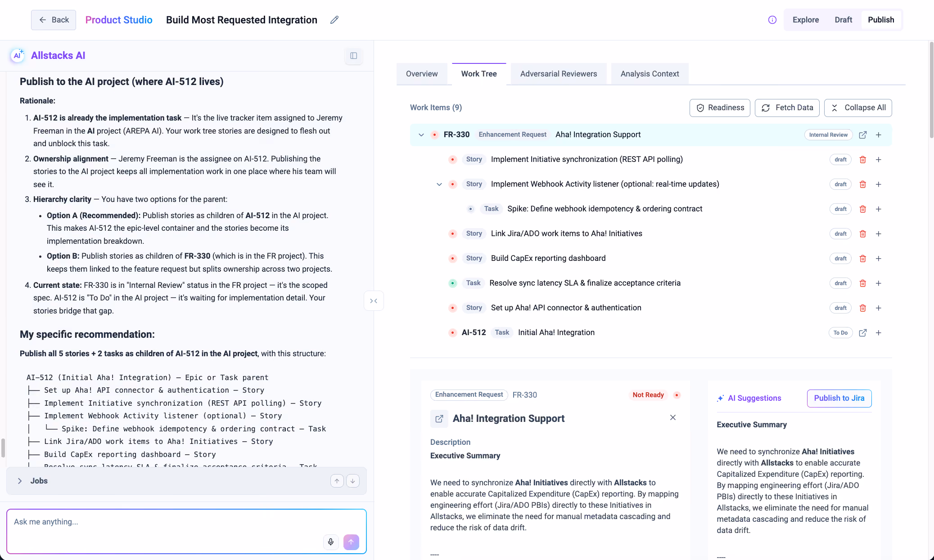Click the Back button
Viewport: 934px width, 560px height.
[54, 20]
